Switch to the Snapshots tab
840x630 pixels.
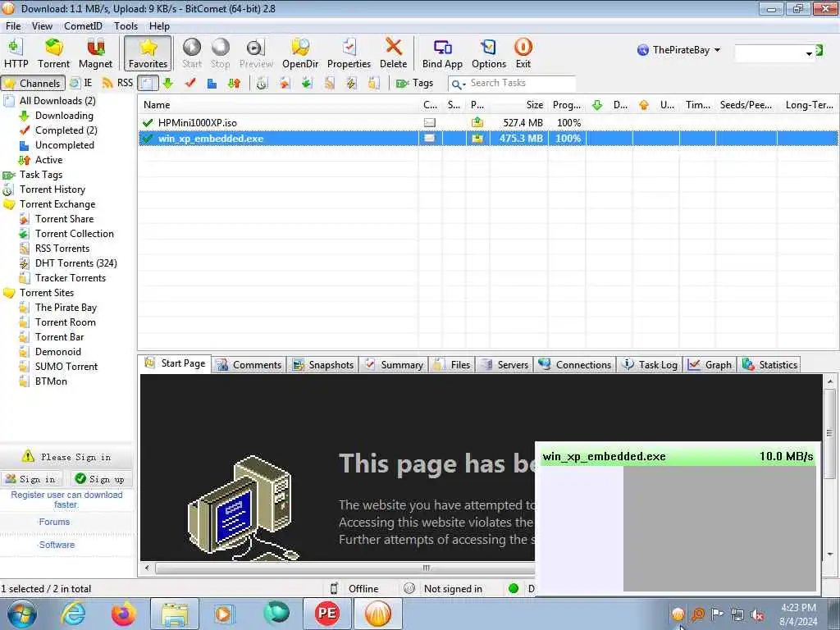click(323, 365)
